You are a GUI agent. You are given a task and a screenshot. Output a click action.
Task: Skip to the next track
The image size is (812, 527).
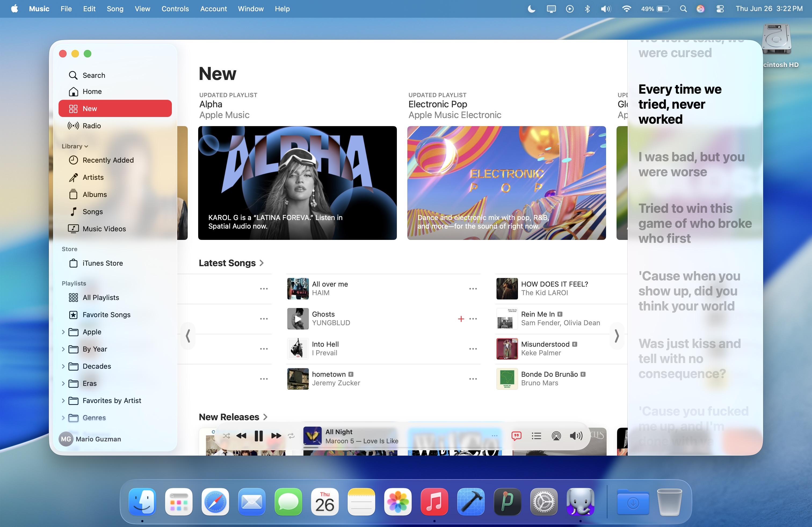point(276,436)
